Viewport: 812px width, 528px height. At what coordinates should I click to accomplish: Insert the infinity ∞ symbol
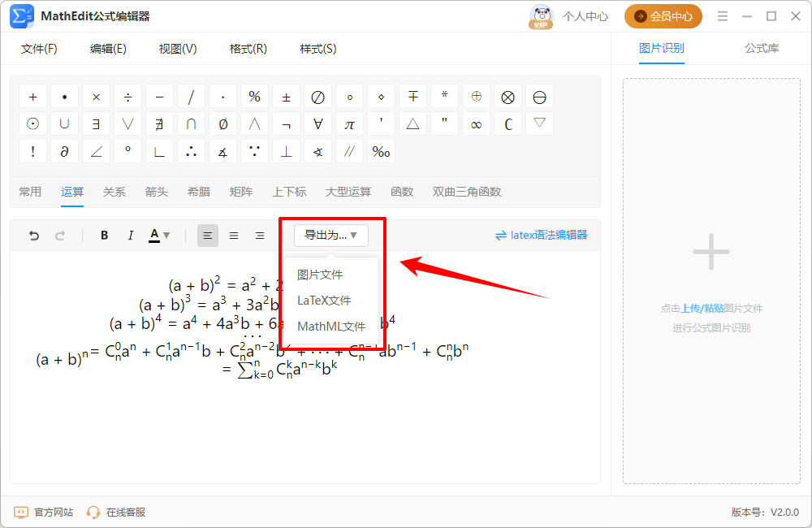476,124
